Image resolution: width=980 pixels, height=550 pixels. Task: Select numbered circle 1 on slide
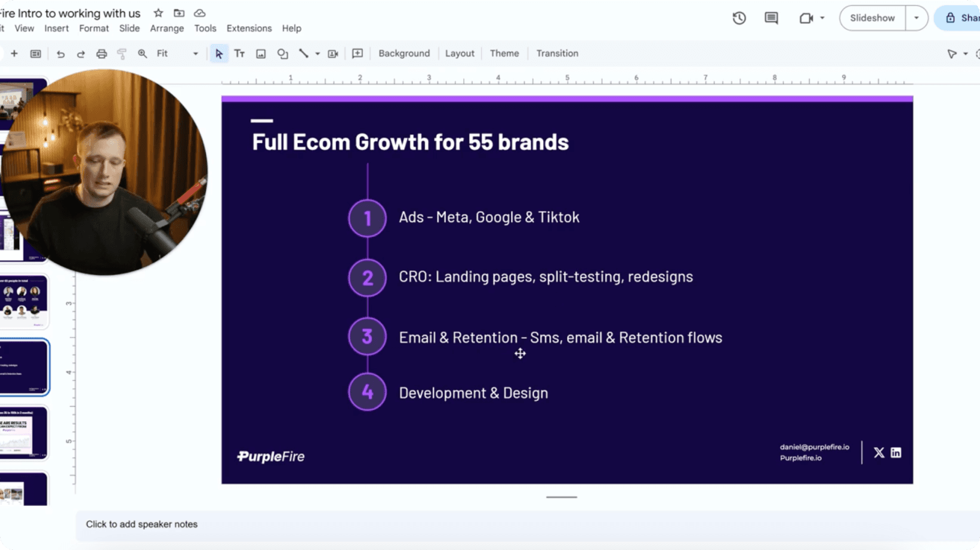[367, 218]
